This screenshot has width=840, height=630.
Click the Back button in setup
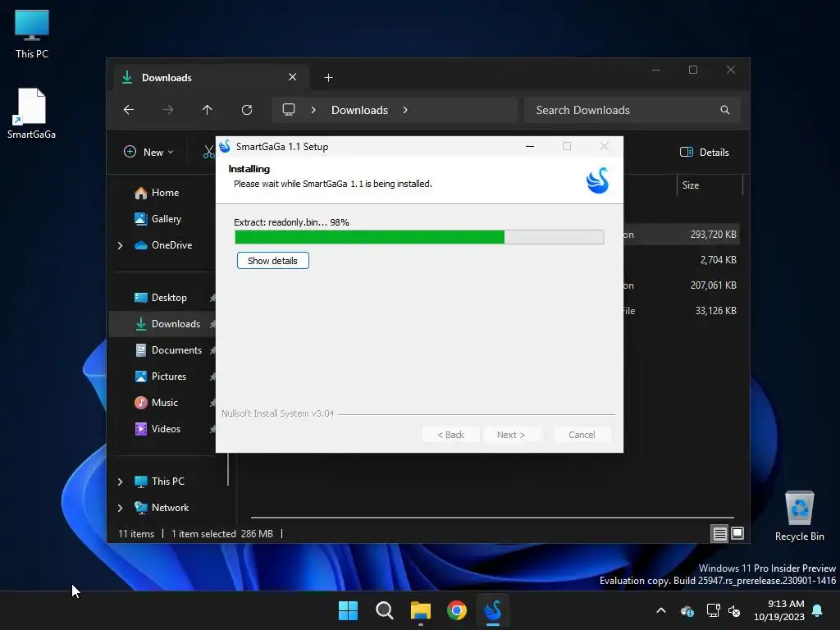(x=450, y=435)
